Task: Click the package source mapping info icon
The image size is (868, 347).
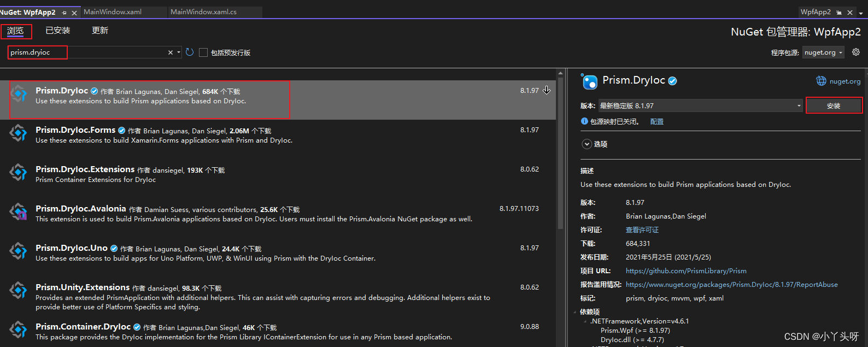Action: [584, 121]
